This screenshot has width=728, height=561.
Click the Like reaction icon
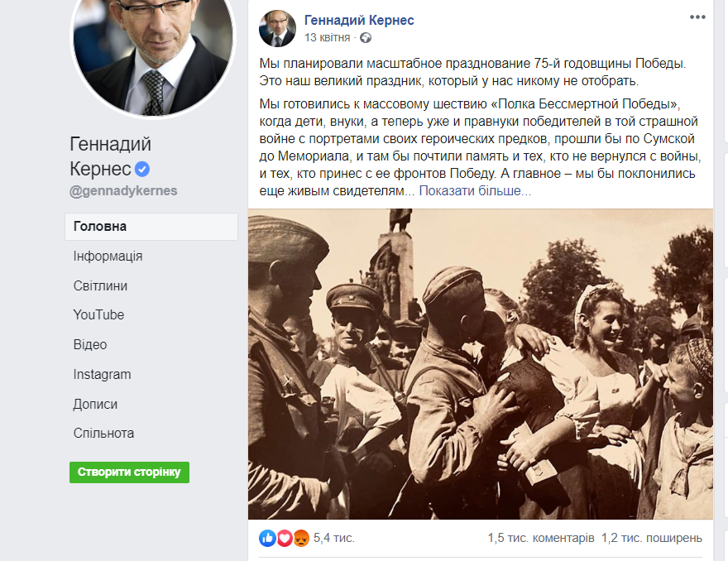pyautogui.click(x=267, y=538)
